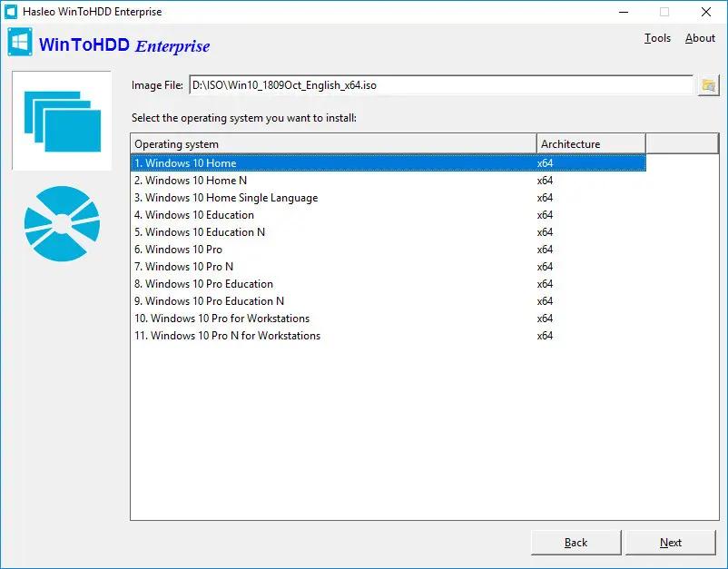This screenshot has height=569, width=728.
Task: Select 2. Windows 10 Home N
Action: coord(389,180)
